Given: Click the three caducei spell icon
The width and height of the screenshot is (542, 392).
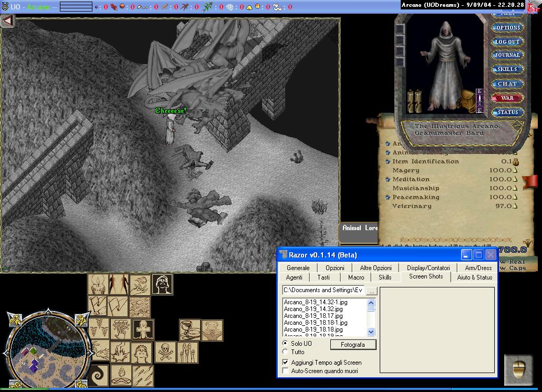Looking at the screenshot, I should point(99,329).
